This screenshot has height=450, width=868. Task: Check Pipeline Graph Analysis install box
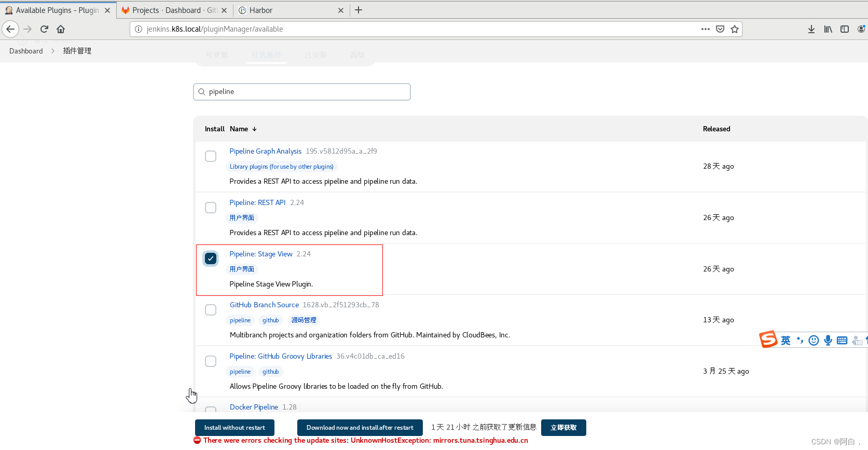[211, 156]
